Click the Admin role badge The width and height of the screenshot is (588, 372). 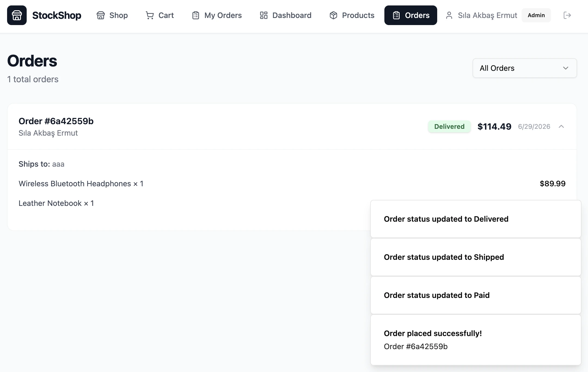536,15
